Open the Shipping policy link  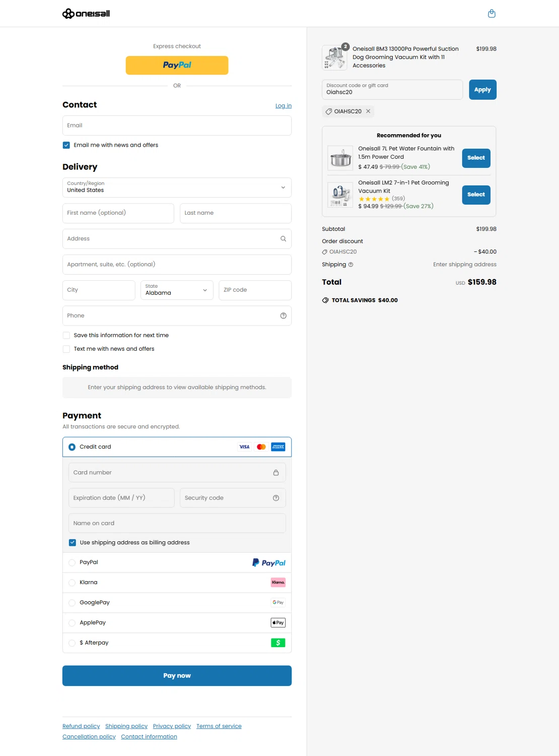(x=126, y=726)
